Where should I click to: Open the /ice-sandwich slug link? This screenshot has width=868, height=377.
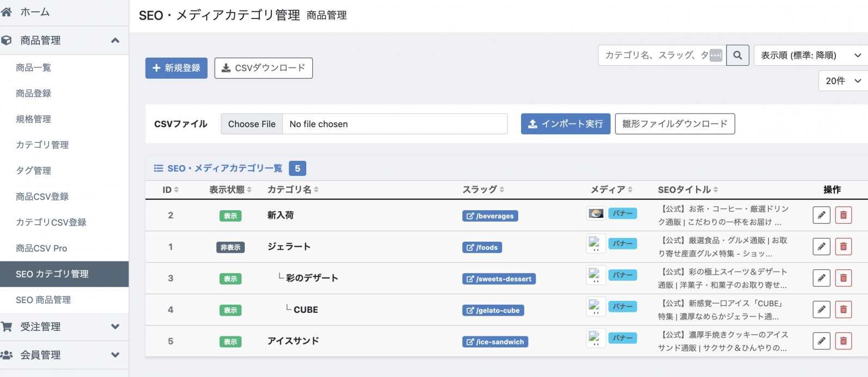(x=495, y=342)
